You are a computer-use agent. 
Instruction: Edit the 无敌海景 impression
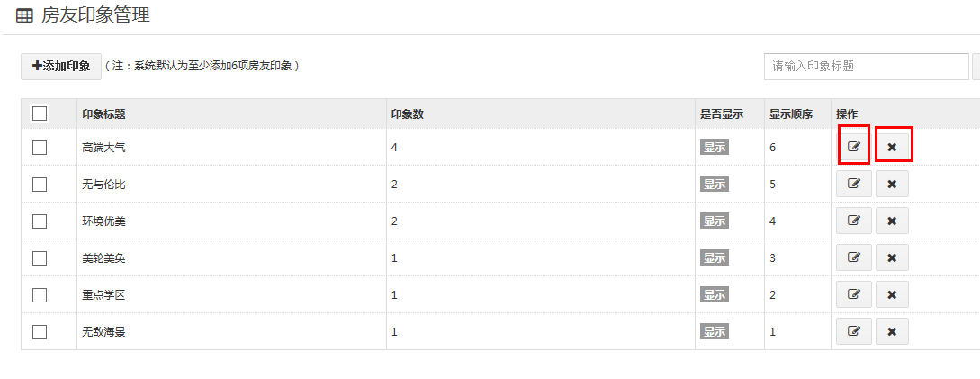(x=853, y=331)
